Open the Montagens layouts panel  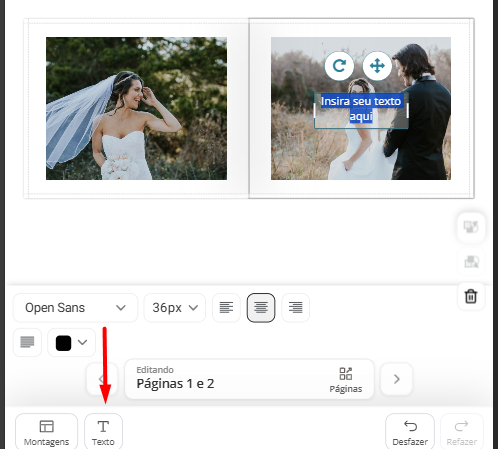tap(46, 432)
